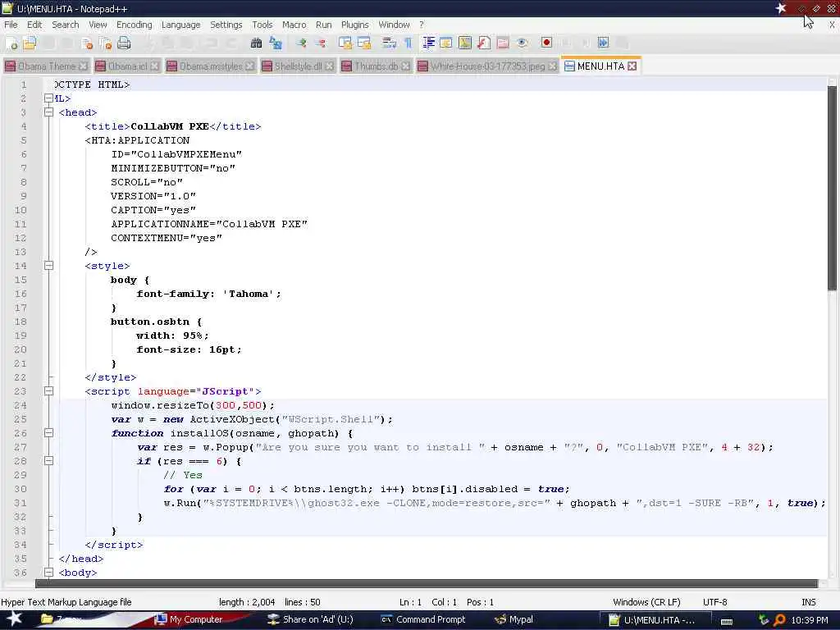
Task: Toggle monitoring with the eye icon
Action: (522, 43)
